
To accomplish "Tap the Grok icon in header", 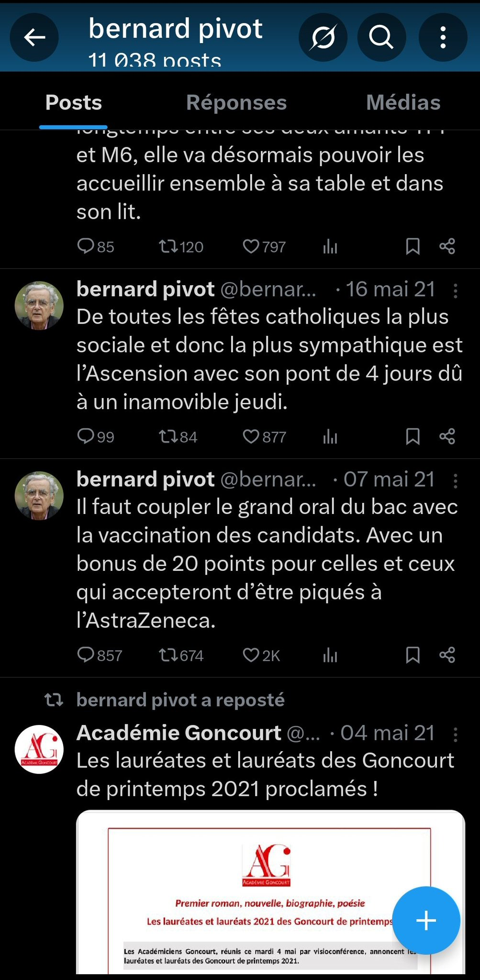I will (323, 37).
